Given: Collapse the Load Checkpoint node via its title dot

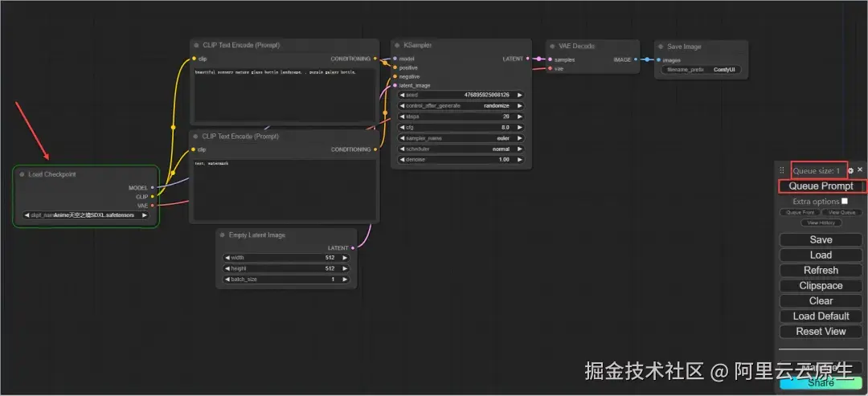Looking at the screenshot, I should (22, 174).
